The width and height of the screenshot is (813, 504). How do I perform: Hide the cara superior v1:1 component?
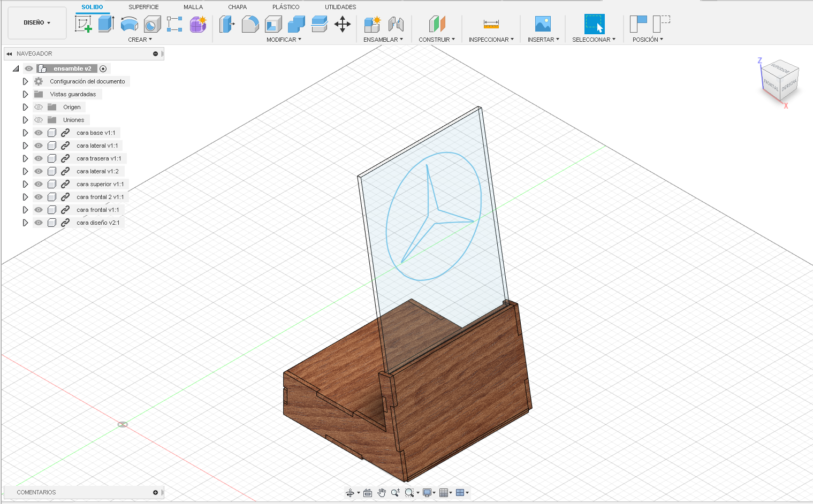tap(39, 184)
